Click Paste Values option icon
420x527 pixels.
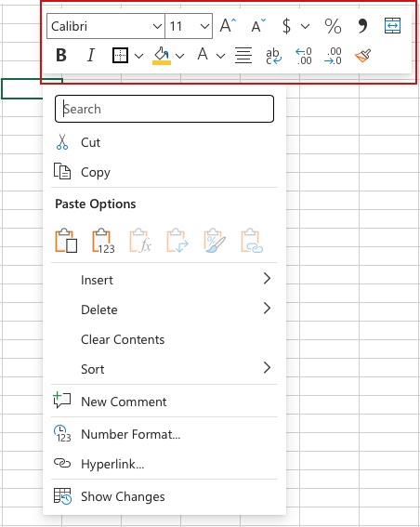tap(103, 241)
